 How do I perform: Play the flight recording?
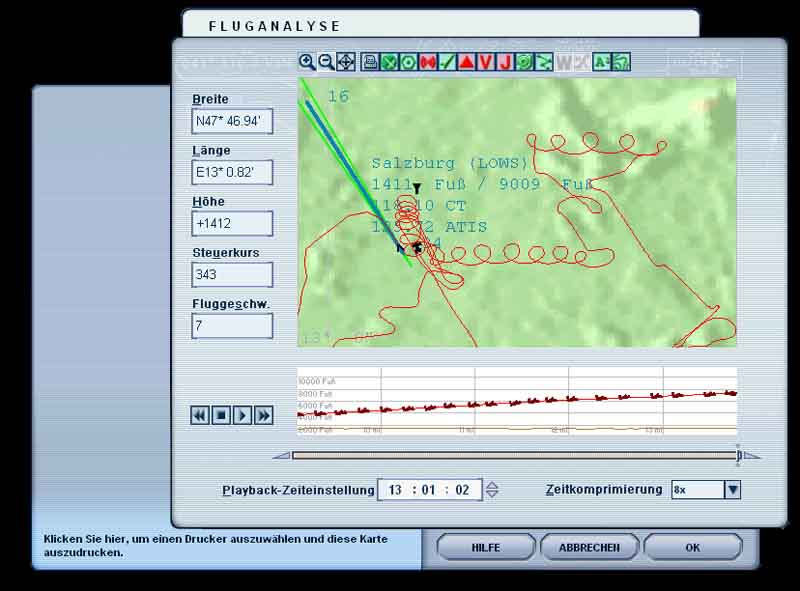(242, 415)
